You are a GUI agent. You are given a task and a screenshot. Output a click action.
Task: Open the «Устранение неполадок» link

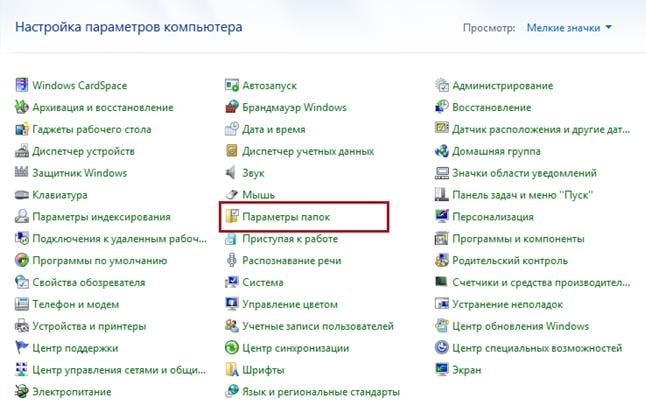click(508, 304)
